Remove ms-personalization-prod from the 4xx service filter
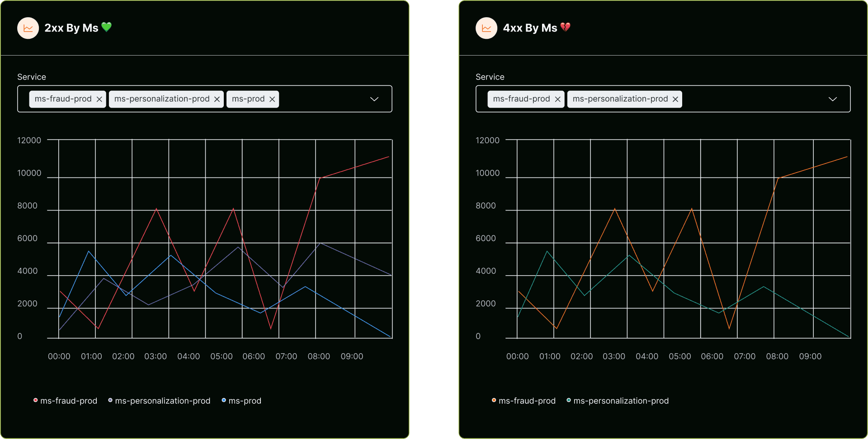The width and height of the screenshot is (868, 439). pos(675,99)
